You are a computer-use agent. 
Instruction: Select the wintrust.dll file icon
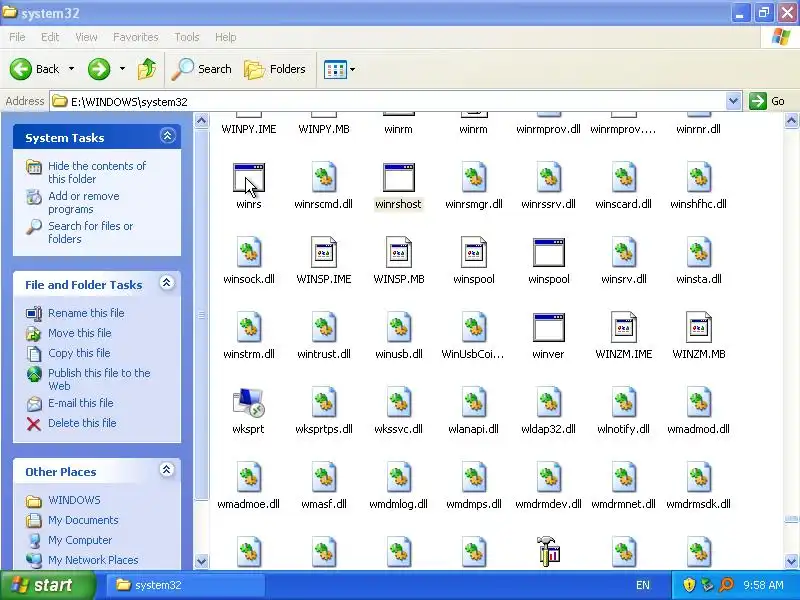[x=324, y=327]
